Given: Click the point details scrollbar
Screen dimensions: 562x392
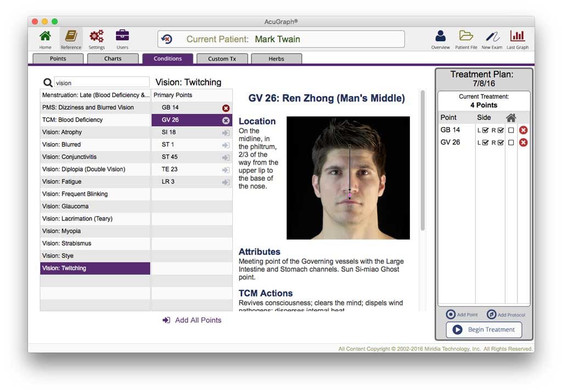Looking at the screenshot, I should (x=423, y=161).
